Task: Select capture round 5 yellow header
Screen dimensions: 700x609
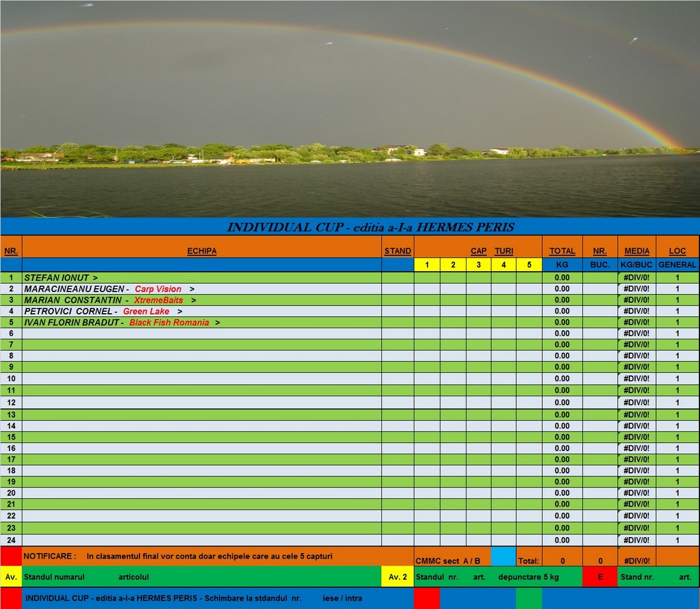Action: [529, 265]
